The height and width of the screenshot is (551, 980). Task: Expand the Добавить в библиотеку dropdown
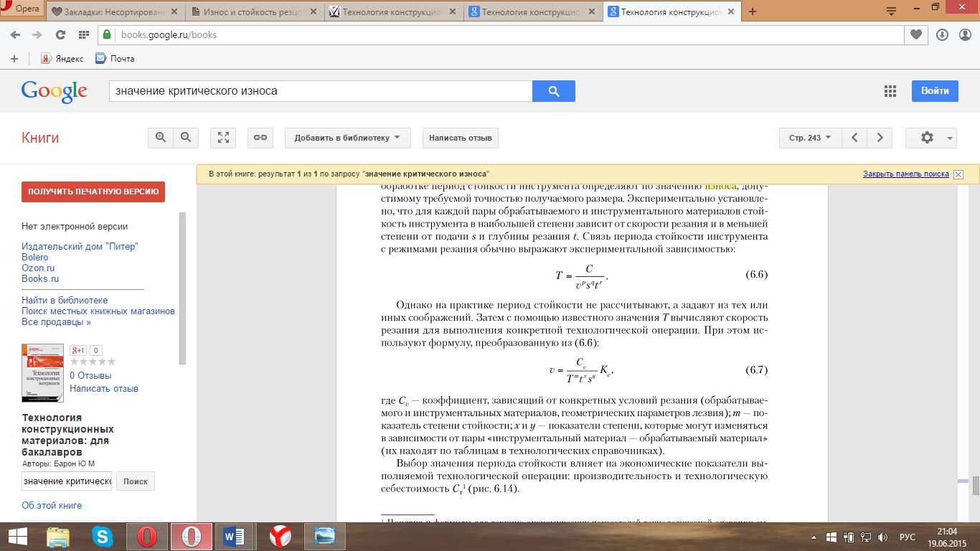tap(347, 138)
